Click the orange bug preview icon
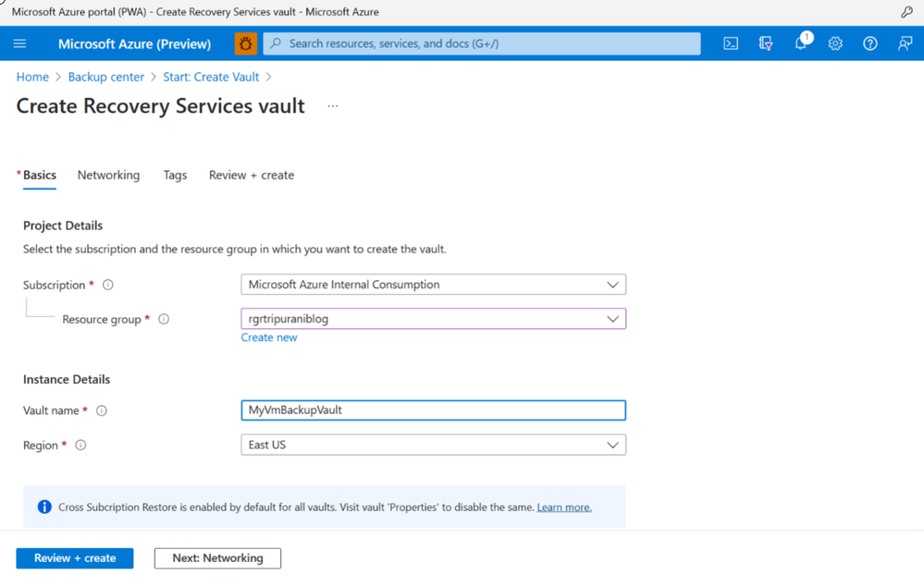Viewport: 924px width, 586px height. point(246,43)
